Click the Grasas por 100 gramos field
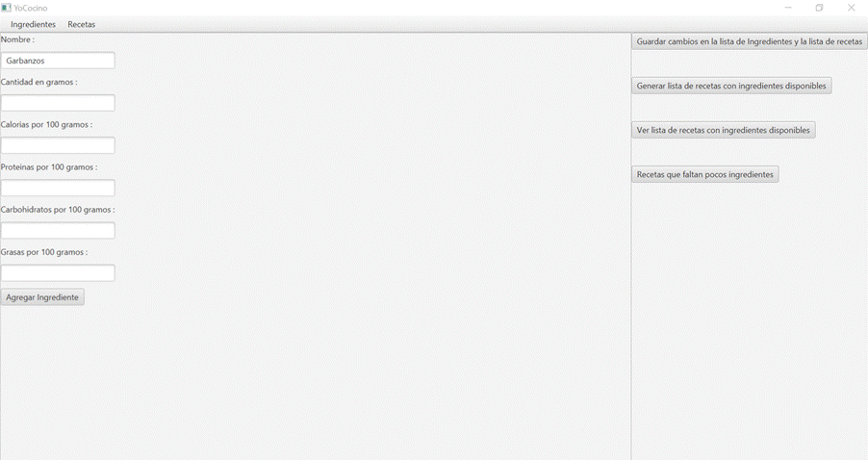The width and height of the screenshot is (868, 460). coord(58,272)
